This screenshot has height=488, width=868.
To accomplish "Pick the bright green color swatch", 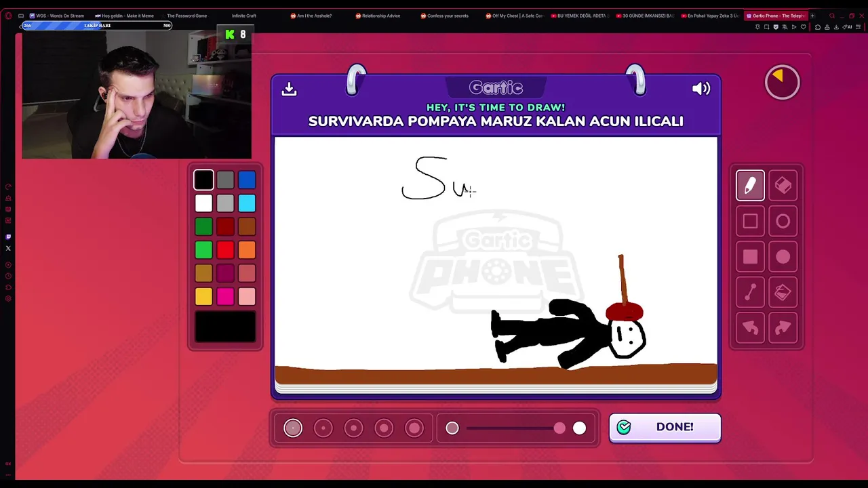I will click(x=203, y=250).
